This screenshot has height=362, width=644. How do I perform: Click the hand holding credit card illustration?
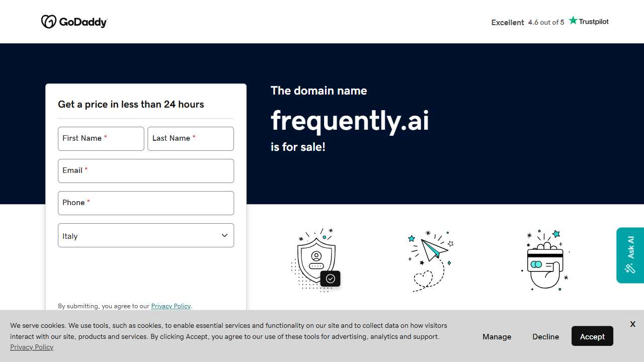pyautogui.click(x=545, y=260)
